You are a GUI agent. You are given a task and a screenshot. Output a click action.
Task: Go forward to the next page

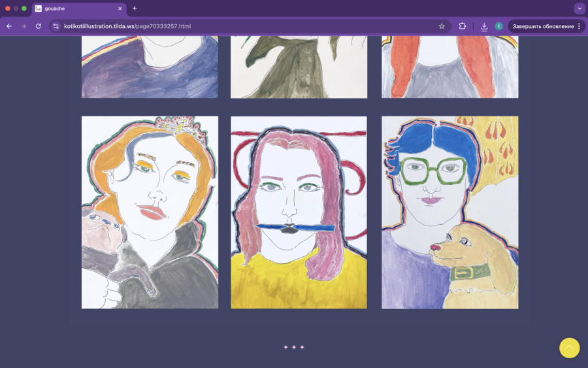(24, 26)
